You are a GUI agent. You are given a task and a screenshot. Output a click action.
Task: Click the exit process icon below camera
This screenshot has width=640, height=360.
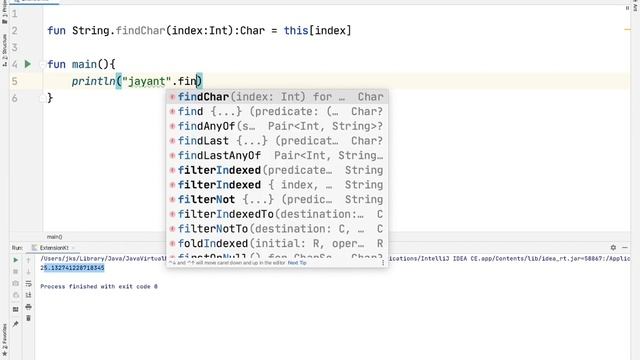(16, 295)
